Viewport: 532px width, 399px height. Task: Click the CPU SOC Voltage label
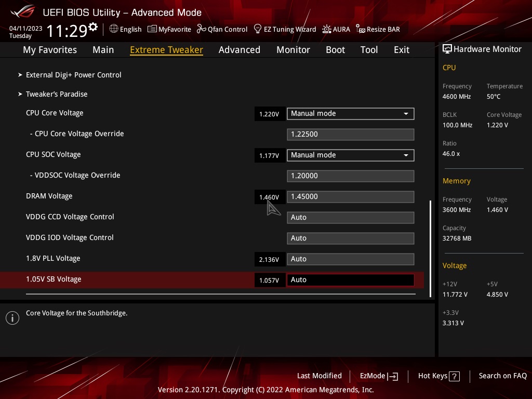point(54,155)
